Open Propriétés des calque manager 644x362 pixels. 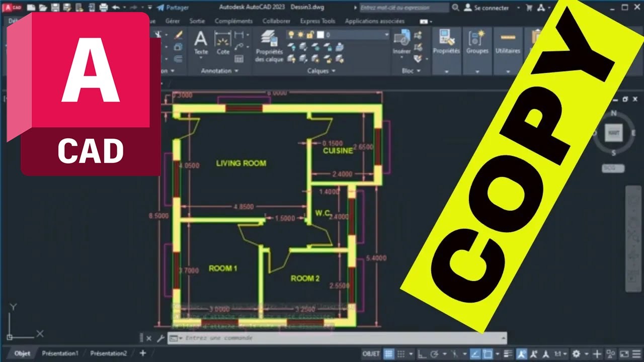269,46
